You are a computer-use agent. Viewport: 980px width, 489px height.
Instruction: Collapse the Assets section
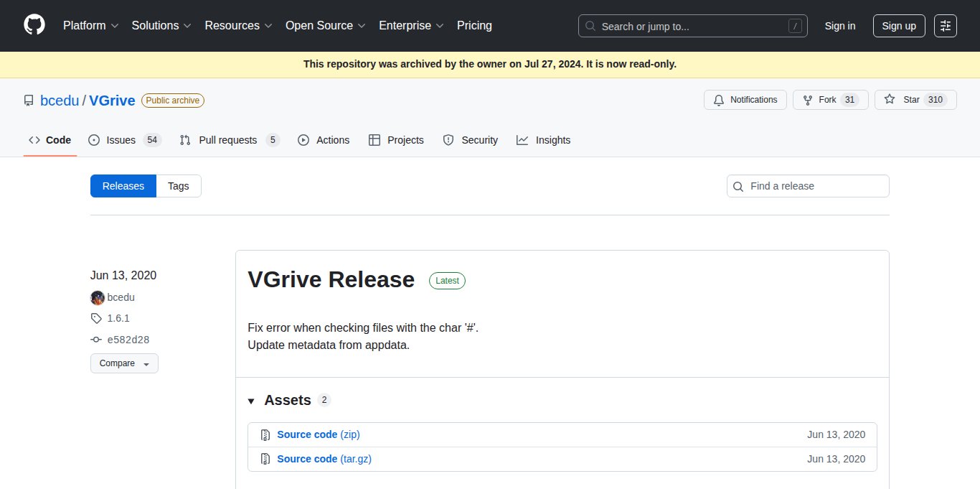point(252,401)
